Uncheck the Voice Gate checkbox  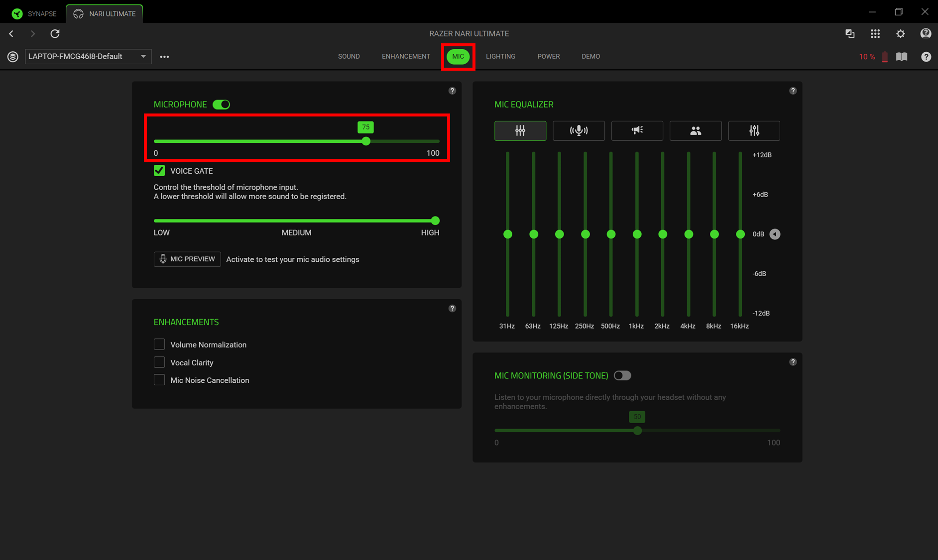tap(159, 171)
